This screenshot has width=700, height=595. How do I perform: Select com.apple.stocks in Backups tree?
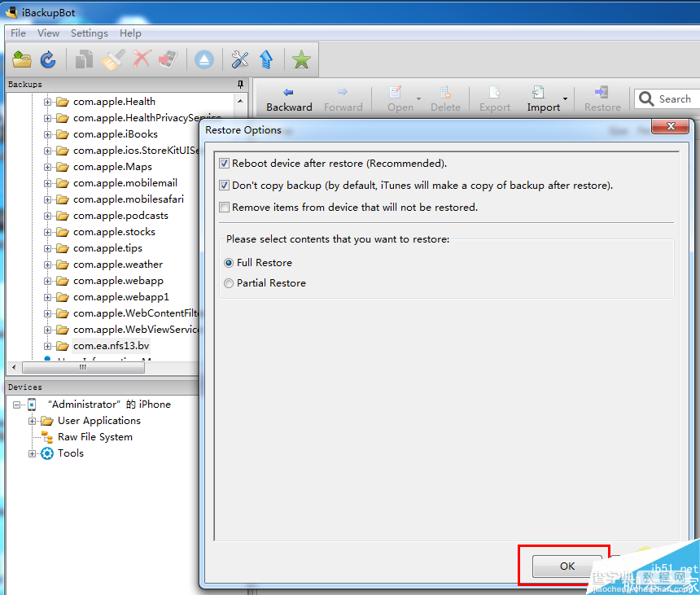(114, 232)
